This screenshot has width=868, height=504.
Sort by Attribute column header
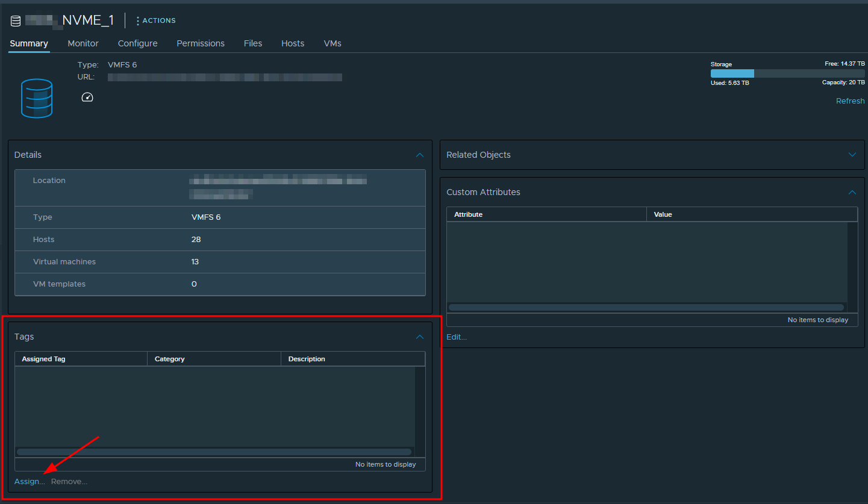click(547, 214)
